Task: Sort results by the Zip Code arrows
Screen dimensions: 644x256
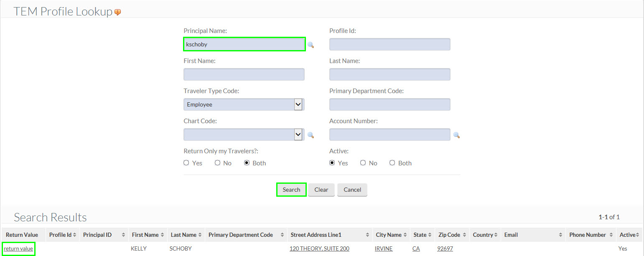Action: point(464,235)
